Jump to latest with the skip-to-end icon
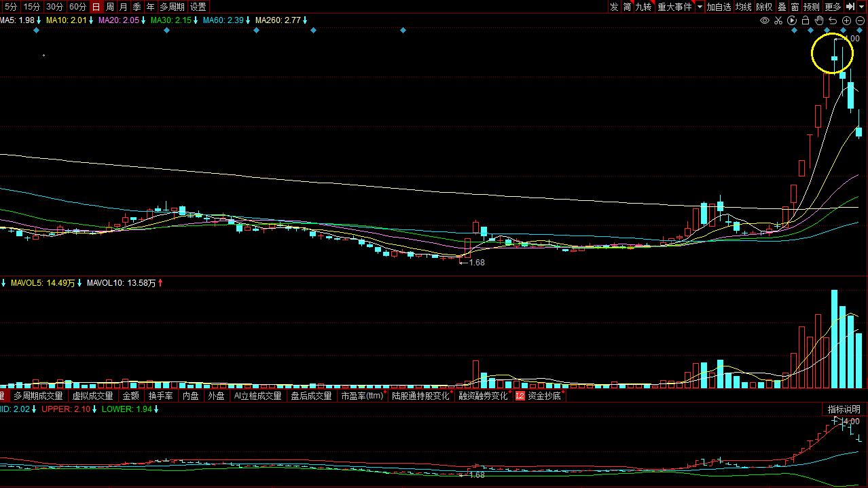The width and height of the screenshot is (868, 488). [x=850, y=7]
